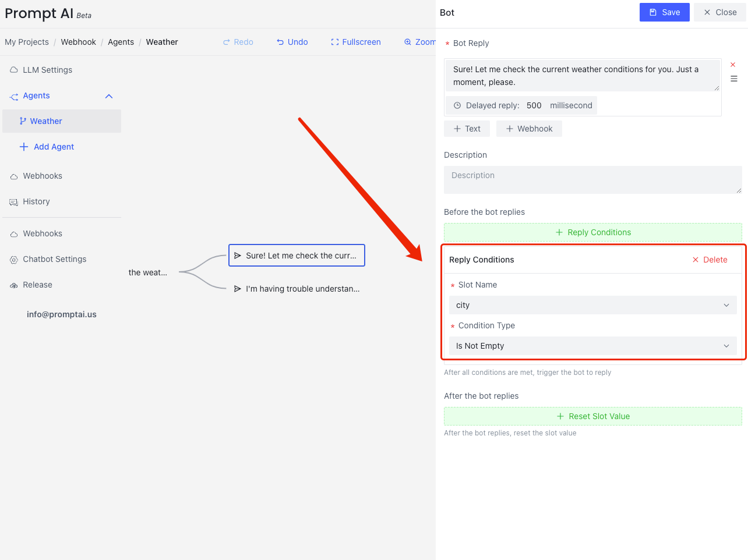The image size is (748, 560).
Task: Select the 'the weat...' flow node
Action: point(148,272)
